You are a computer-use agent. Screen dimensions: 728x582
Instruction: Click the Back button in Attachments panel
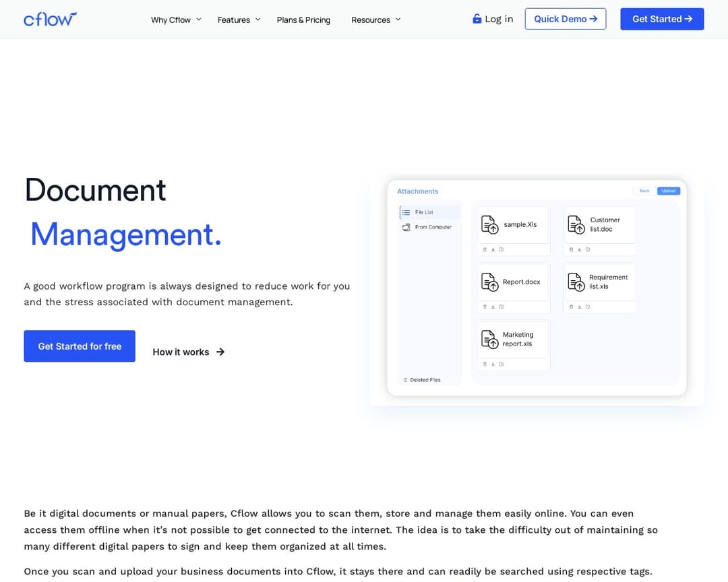(x=645, y=191)
